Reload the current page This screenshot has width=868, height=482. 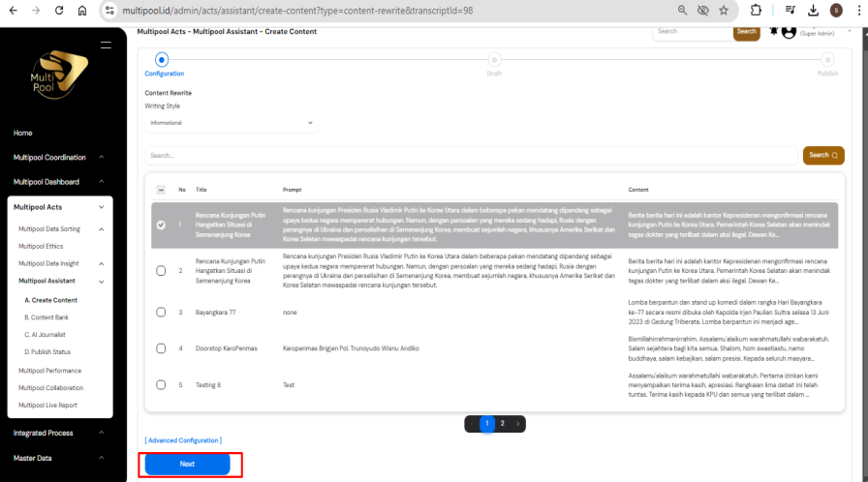(x=59, y=11)
